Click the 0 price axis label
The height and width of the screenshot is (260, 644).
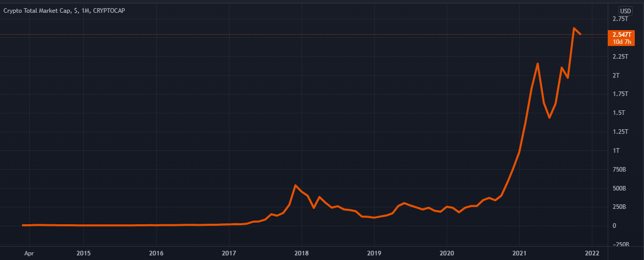coord(613,226)
